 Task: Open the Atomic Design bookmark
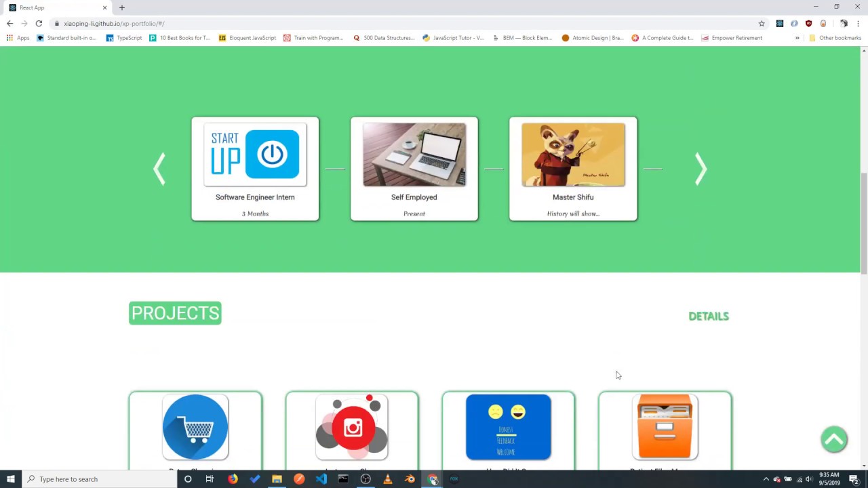[x=593, y=38]
